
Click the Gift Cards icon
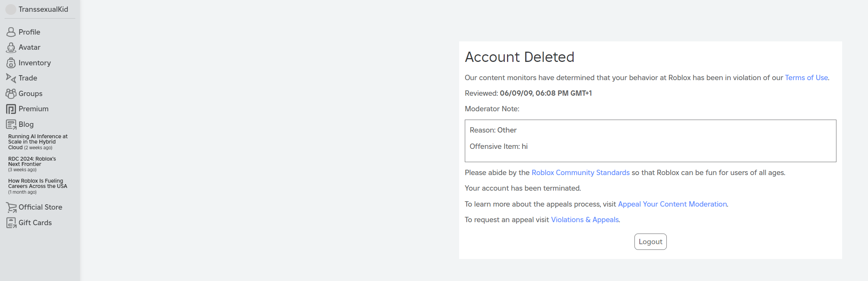click(11, 223)
